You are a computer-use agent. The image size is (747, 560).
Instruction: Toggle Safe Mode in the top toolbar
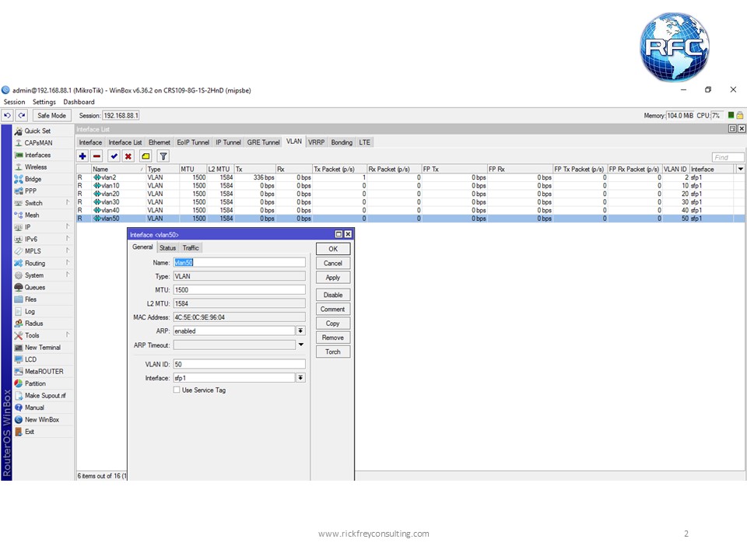(x=51, y=114)
